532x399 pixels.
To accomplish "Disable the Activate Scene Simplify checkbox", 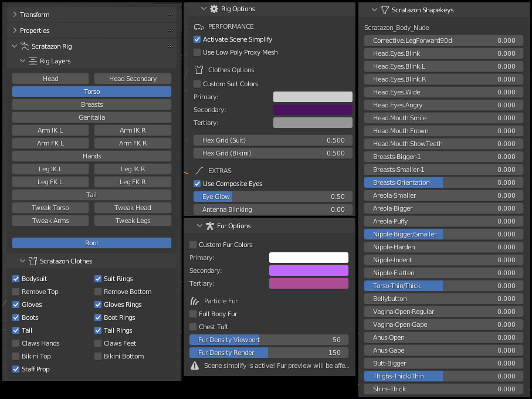I will [197, 39].
